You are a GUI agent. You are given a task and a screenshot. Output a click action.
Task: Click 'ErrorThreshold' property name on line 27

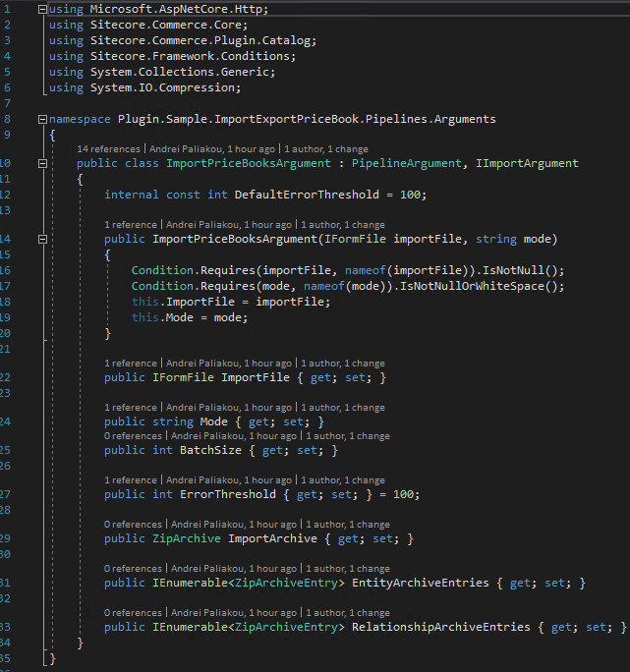pos(228,494)
